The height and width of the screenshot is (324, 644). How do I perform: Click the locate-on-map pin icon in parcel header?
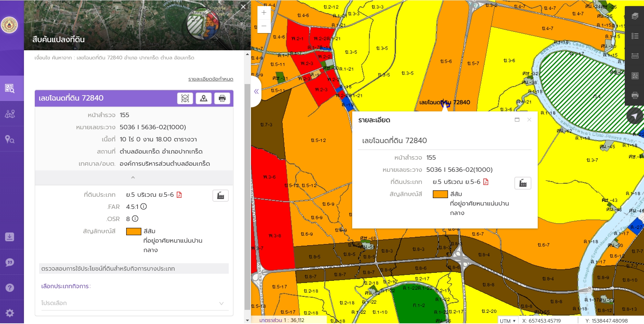203,98
